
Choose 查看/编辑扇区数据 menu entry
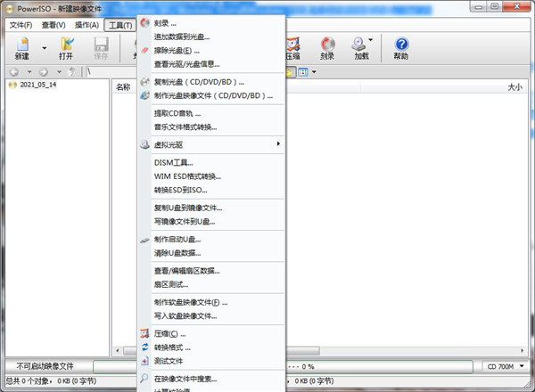[211, 271]
